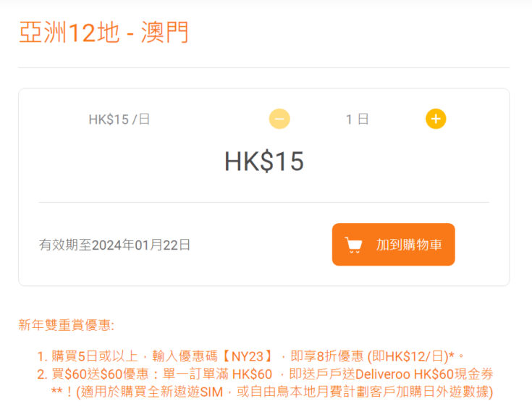
Task: Click the horizontal divider inside the price card
Action: click(264, 202)
